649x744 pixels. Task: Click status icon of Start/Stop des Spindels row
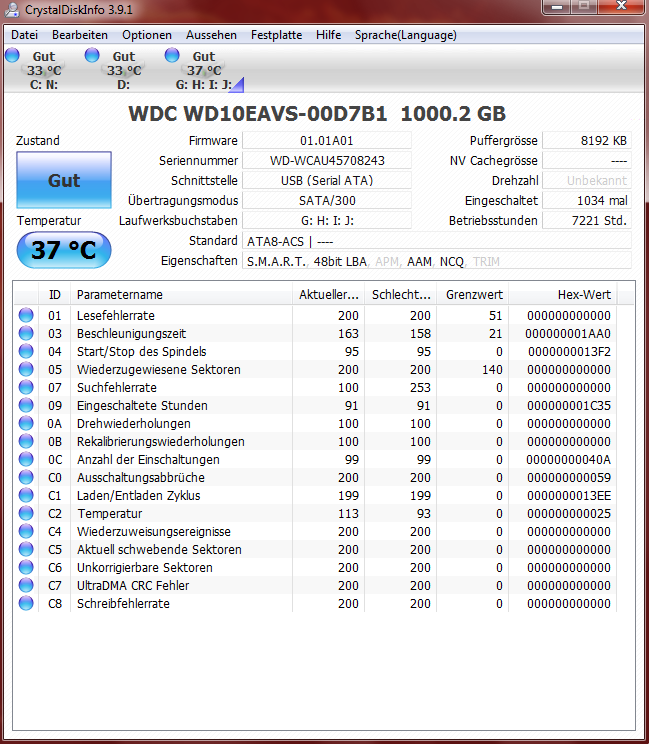tap(26, 352)
